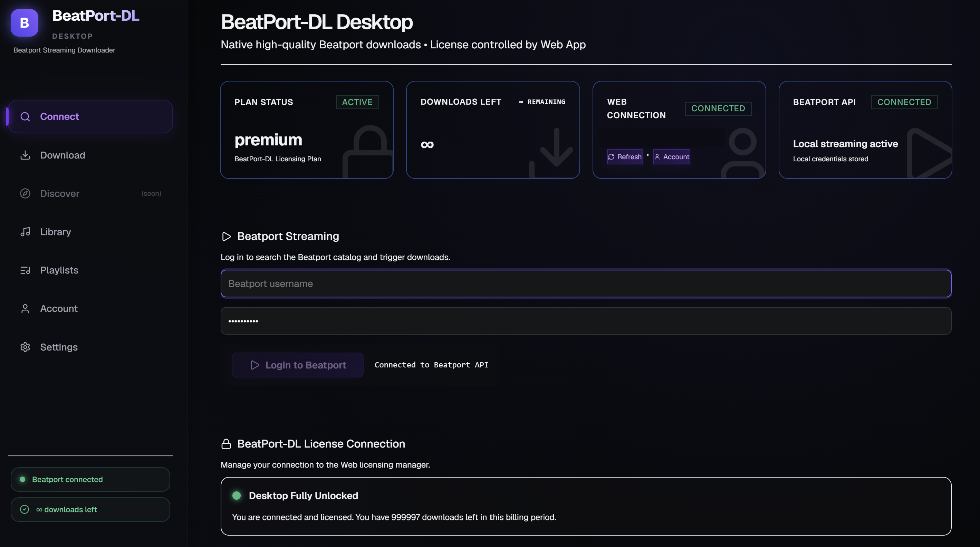Screen dimensions: 980x547
Task: Click "WEB CONNECTION" card label
Action: tap(636, 108)
